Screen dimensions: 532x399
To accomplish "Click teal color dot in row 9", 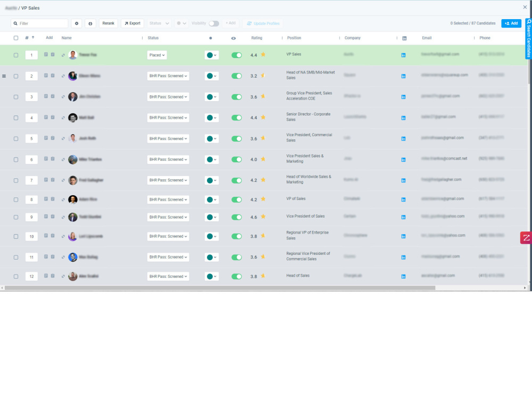I will pos(210,217).
